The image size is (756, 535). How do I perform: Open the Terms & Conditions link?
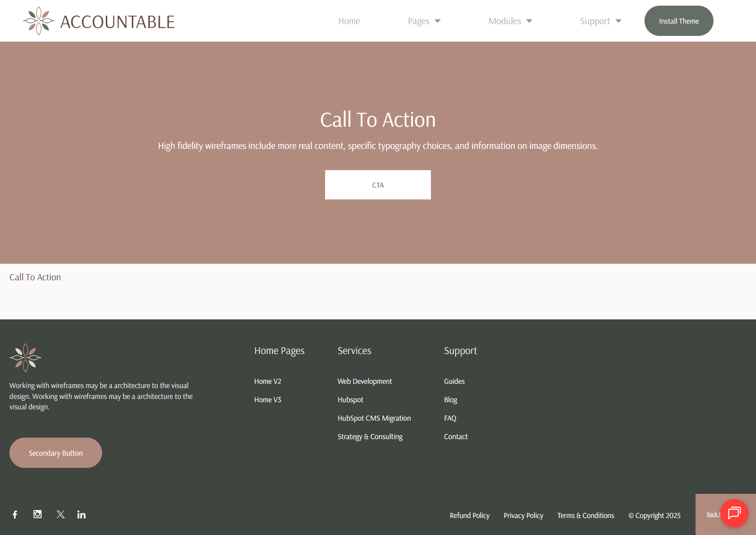pos(585,516)
